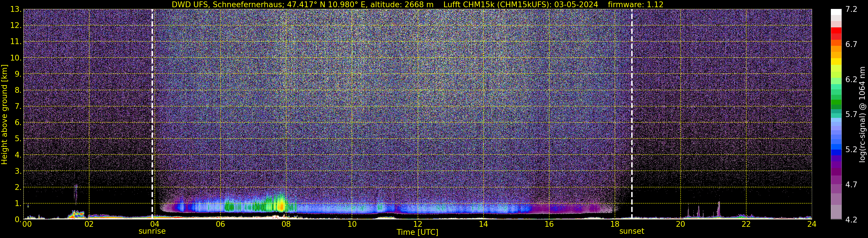The image size is (868, 238).
Task: Click the time-axis tick label '02'
Action: 89,224
